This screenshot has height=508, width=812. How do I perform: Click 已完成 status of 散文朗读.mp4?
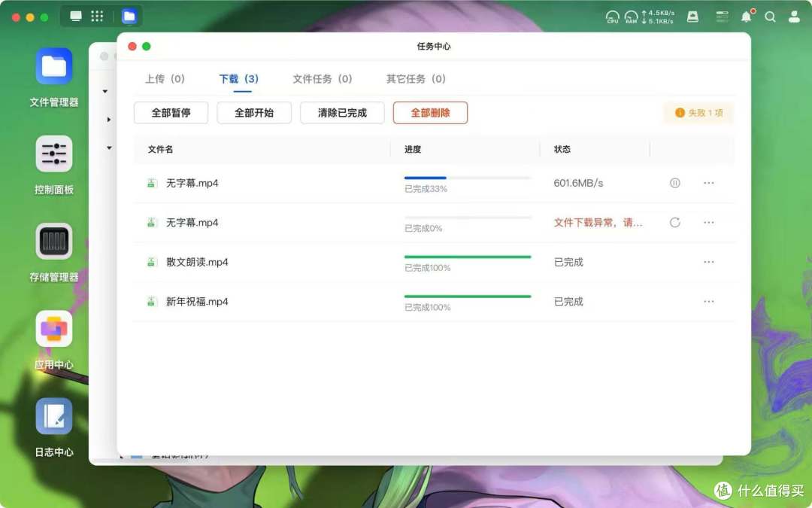tap(568, 262)
